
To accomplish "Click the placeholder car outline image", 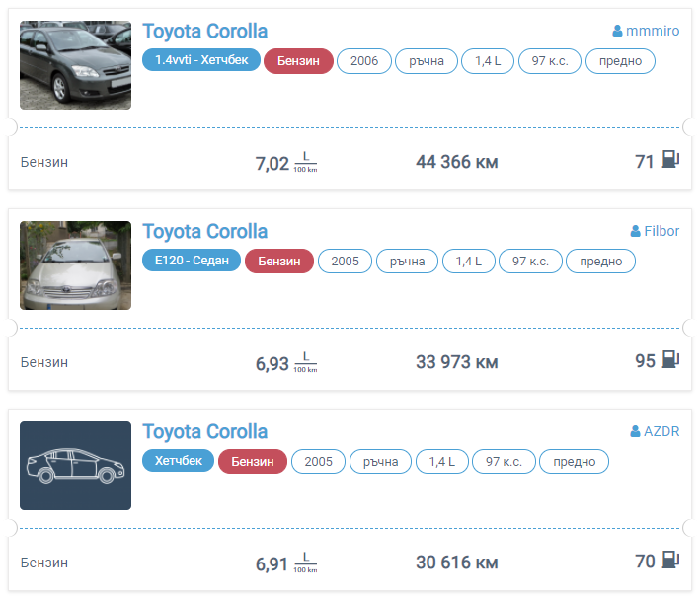I will (75, 466).
